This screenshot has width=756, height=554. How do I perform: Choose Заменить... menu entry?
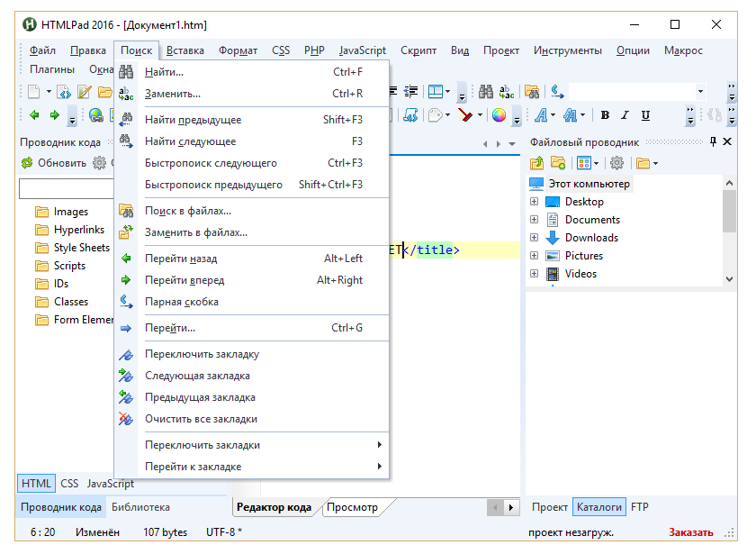(x=251, y=94)
